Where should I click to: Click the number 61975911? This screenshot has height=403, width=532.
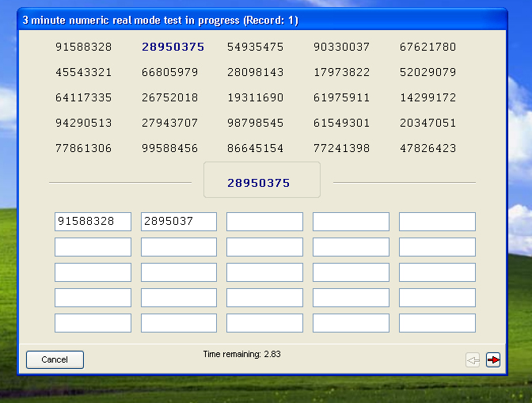point(342,97)
